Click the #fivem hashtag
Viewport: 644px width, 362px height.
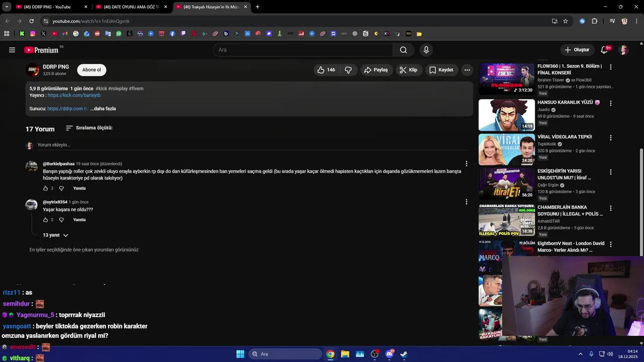coord(136,88)
